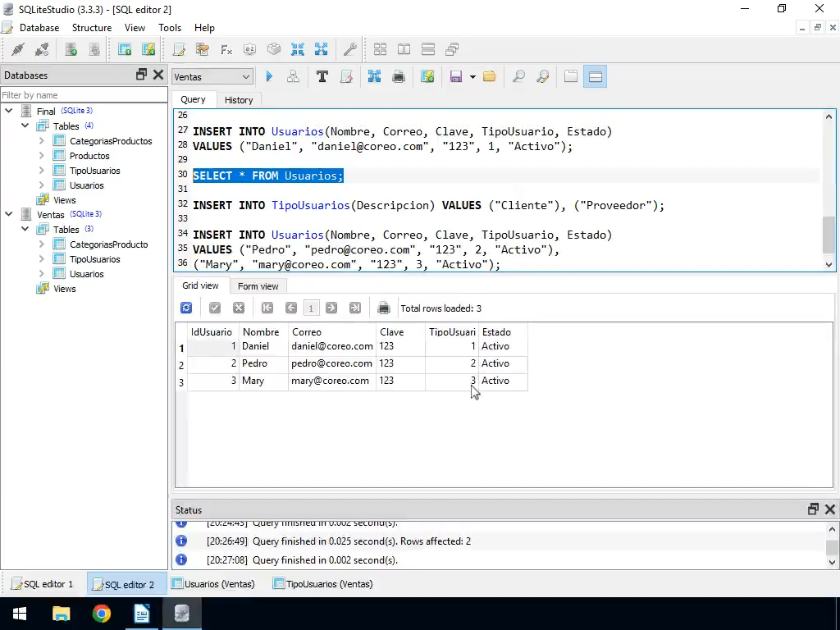This screenshot has height=630, width=840.
Task: Open SQL function editor (Fx) icon
Action: (226, 49)
